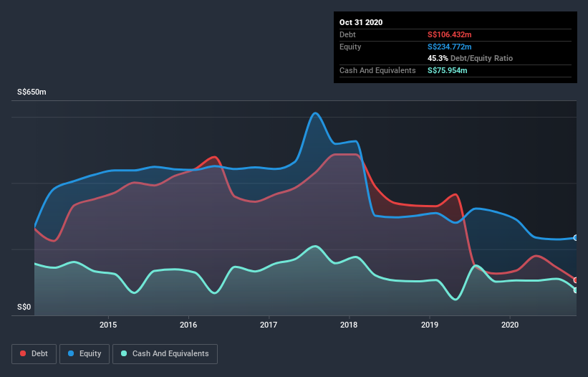
Task: Click the S$650m y-axis label
Action: pos(32,92)
